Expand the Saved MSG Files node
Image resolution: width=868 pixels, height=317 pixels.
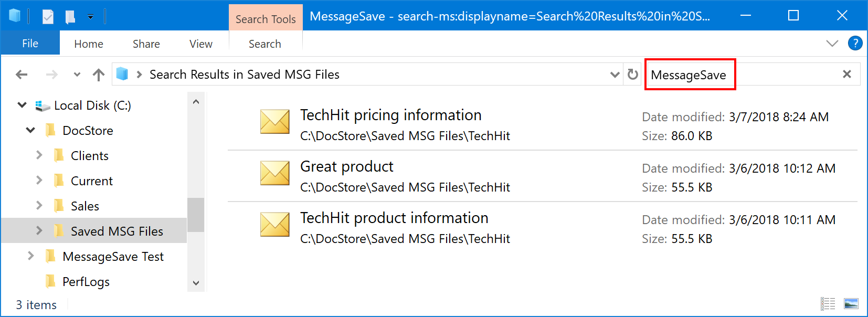[39, 230]
